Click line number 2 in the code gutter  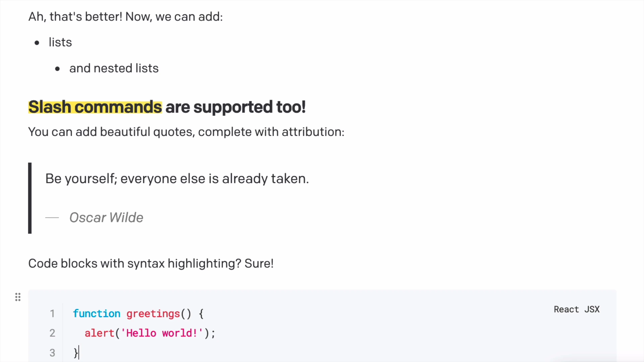(x=52, y=333)
